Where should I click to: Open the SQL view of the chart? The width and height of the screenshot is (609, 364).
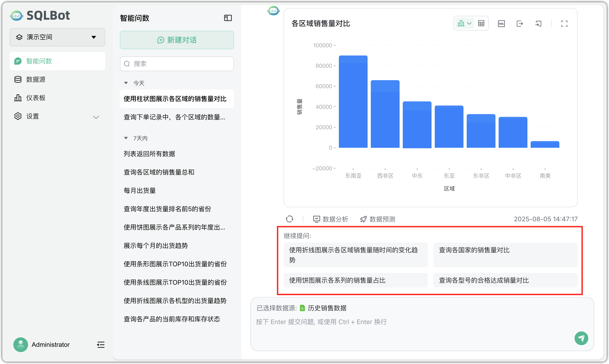click(501, 23)
